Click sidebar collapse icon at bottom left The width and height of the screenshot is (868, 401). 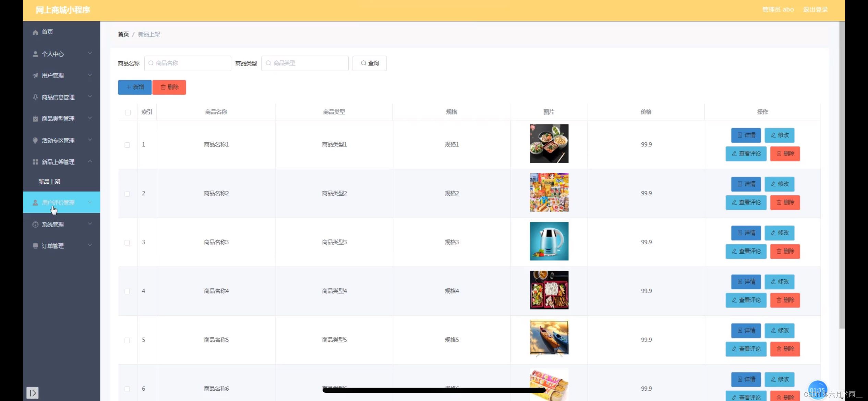33,392
